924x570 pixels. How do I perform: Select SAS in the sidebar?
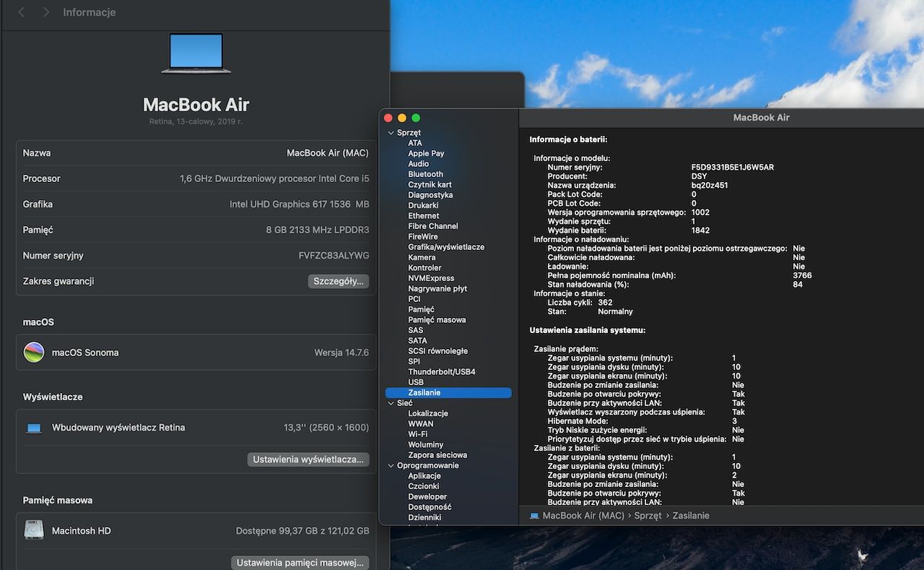(x=416, y=330)
